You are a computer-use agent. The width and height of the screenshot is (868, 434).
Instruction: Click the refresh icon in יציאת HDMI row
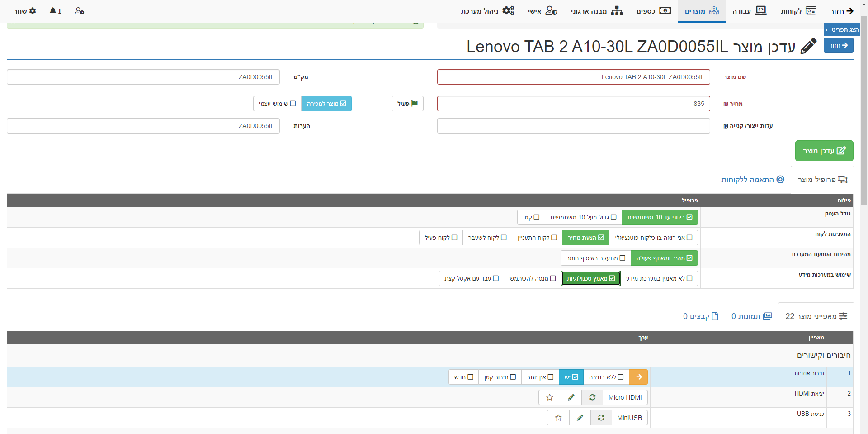[x=592, y=397]
